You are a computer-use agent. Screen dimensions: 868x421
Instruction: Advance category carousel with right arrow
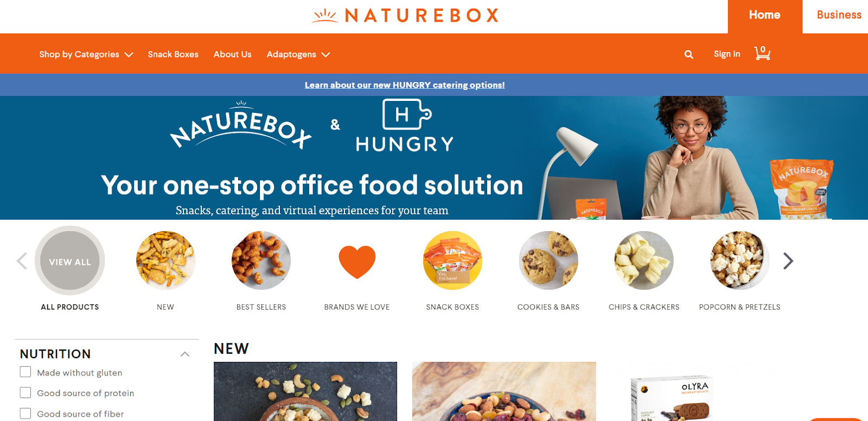[x=788, y=261]
